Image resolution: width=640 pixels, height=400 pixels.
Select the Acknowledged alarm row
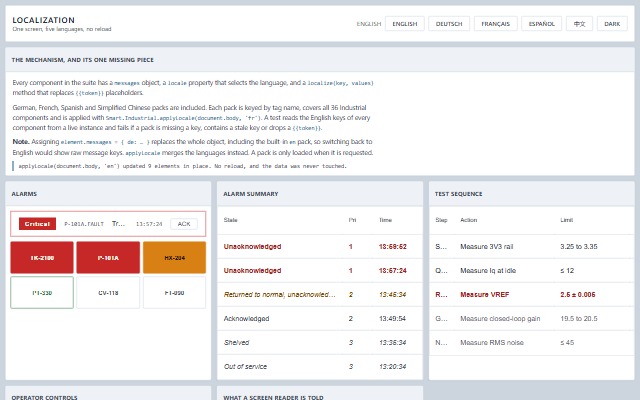click(x=320, y=318)
